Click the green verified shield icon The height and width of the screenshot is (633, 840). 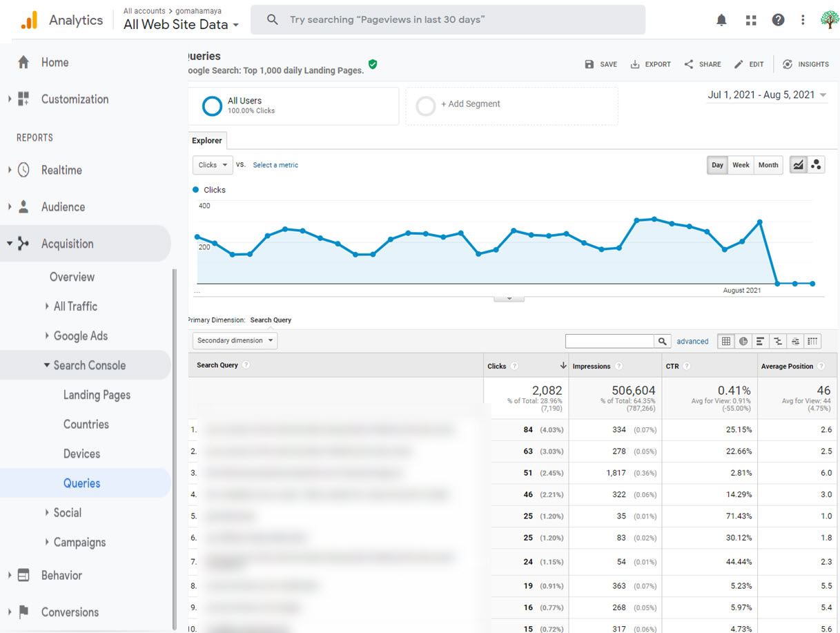pyautogui.click(x=373, y=64)
